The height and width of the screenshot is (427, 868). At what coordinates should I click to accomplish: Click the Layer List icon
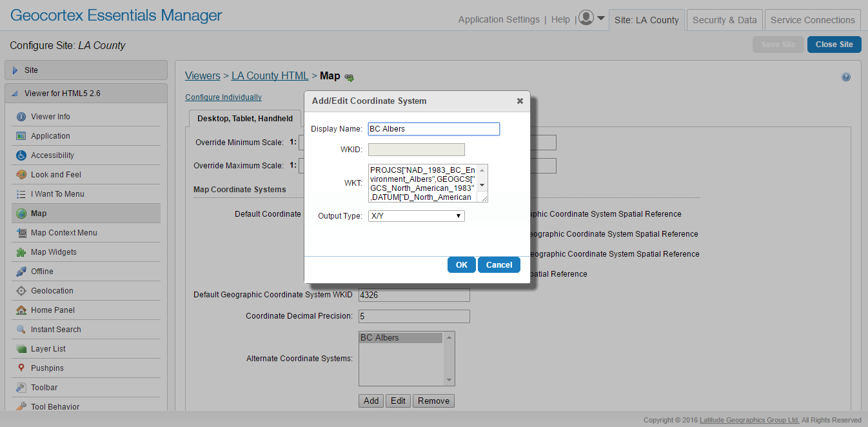tap(21, 349)
